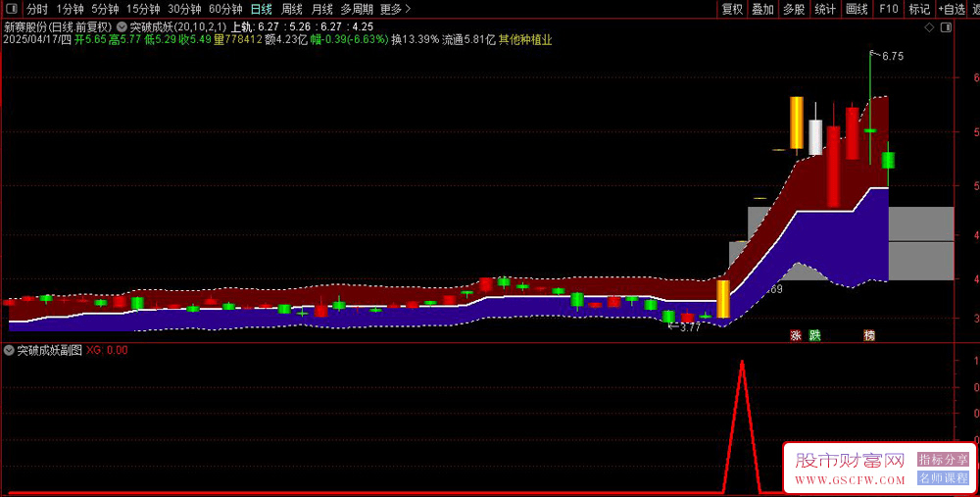Click the diamond icon above the chart
Image resolution: width=980 pixels, height=497 pixels.
tap(929, 27)
